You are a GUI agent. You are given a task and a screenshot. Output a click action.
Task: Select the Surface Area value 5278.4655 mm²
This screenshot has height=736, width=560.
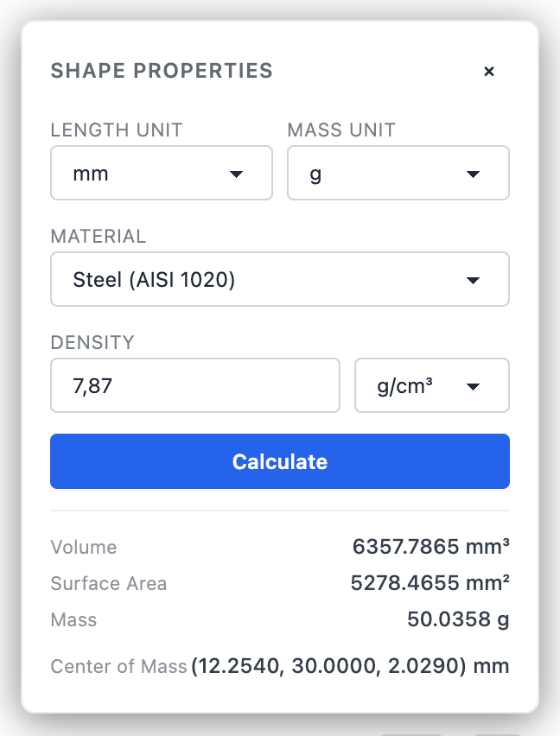coord(430,583)
